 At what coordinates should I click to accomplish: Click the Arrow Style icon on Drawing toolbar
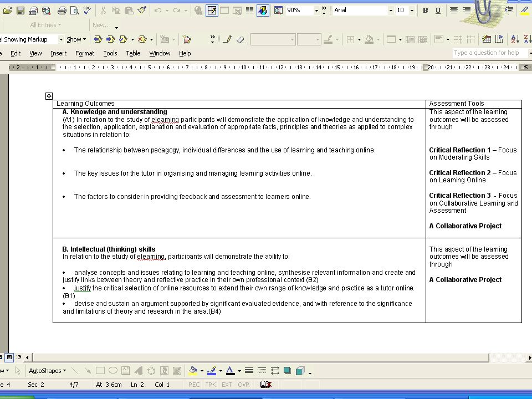point(275,371)
